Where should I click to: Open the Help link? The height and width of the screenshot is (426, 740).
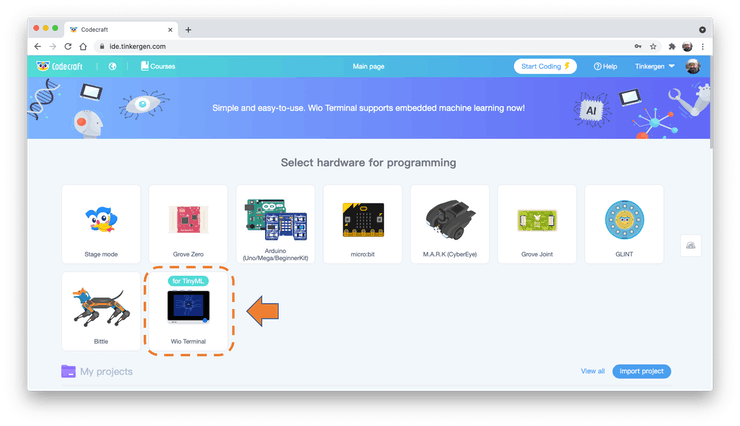coord(605,67)
